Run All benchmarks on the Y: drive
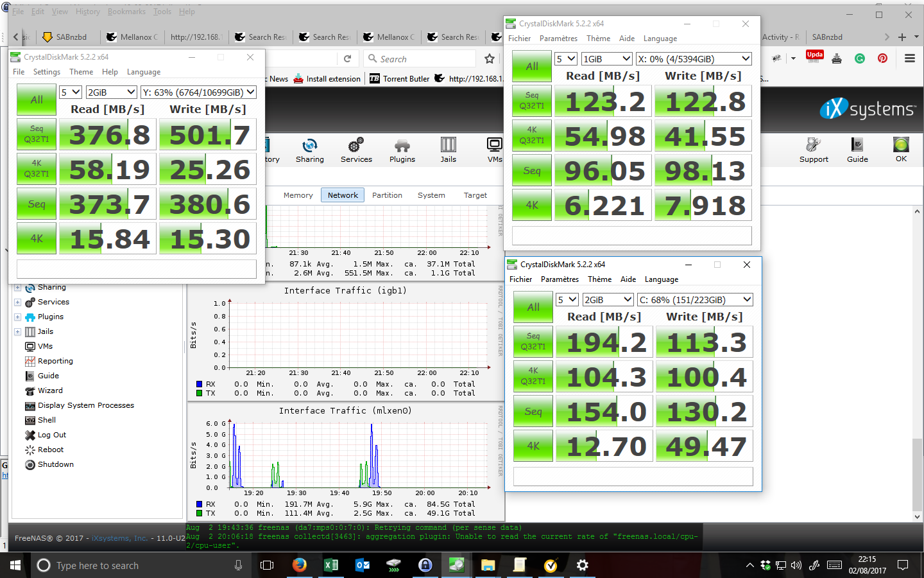This screenshot has height=578, width=924. tap(37, 100)
